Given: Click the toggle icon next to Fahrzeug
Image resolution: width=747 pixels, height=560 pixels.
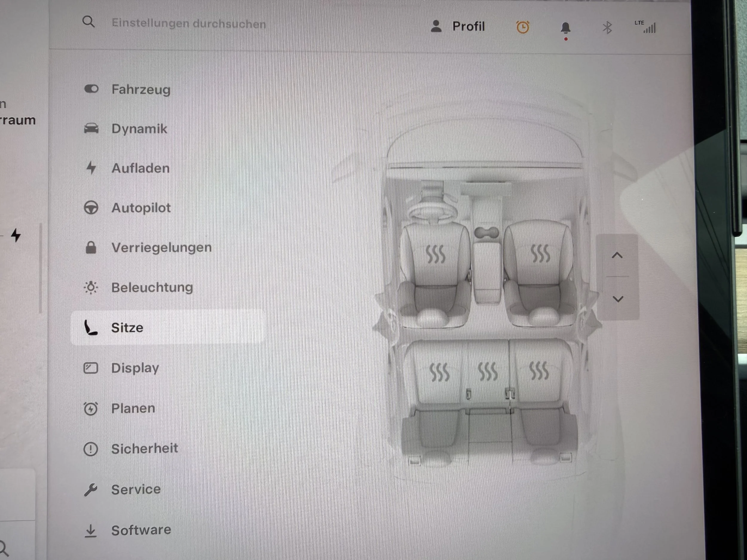Looking at the screenshot, I should (x=91, y=89).
